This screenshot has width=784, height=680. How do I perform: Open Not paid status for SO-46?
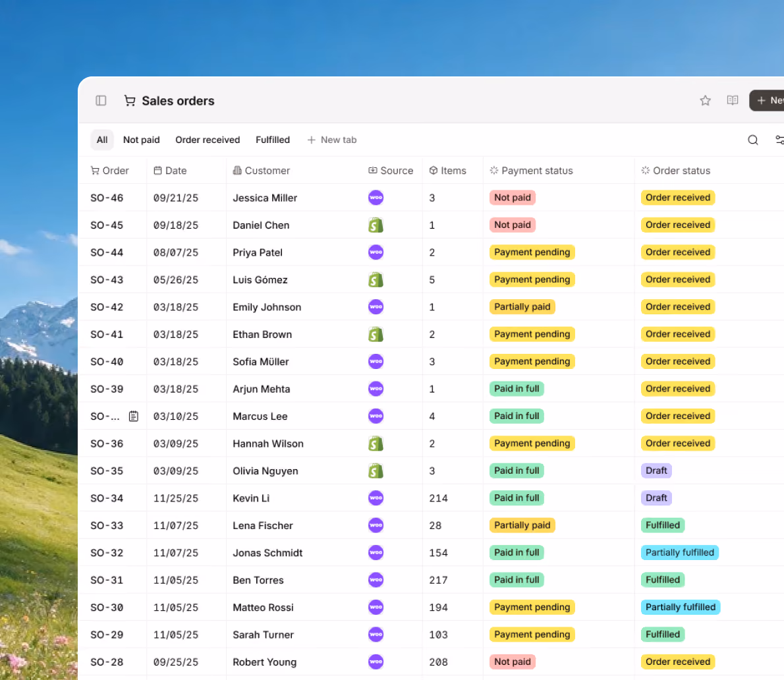(x=513, y=198)
